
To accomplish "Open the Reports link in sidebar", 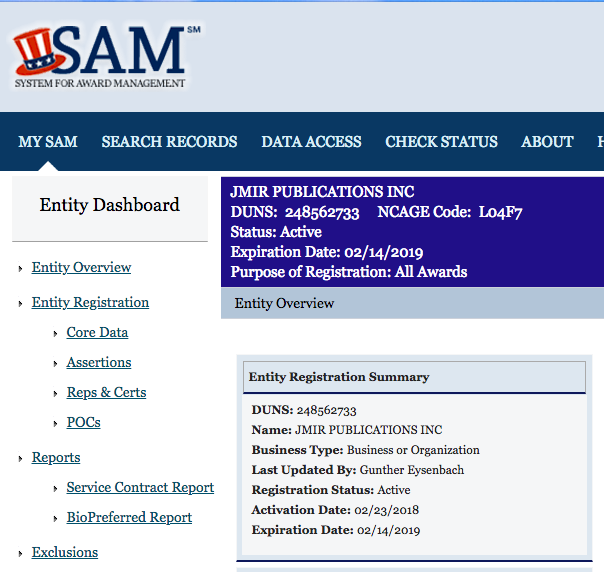I will click(x=56, y=458).
